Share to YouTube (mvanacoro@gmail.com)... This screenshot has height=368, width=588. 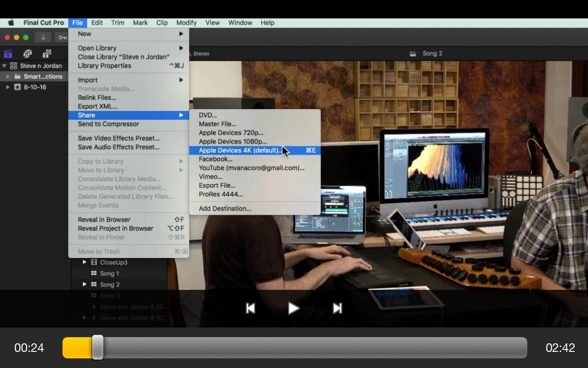pos(255,167)
